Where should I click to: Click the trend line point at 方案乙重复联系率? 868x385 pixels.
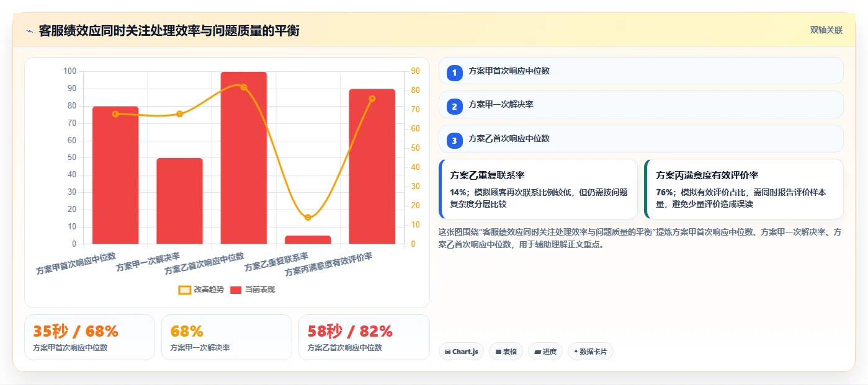coord(308,217)
